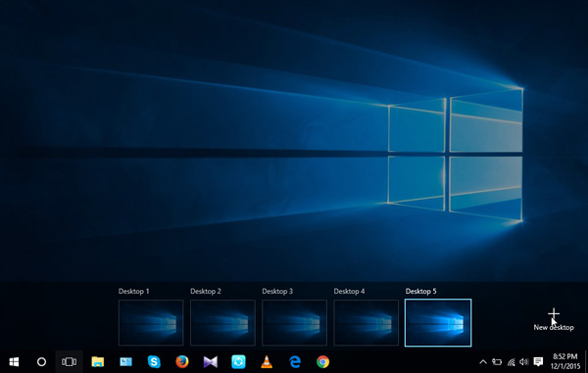Click the "Desktop 5" label
The height and width of the screenshot is (373, 588).
pos(421,291)
